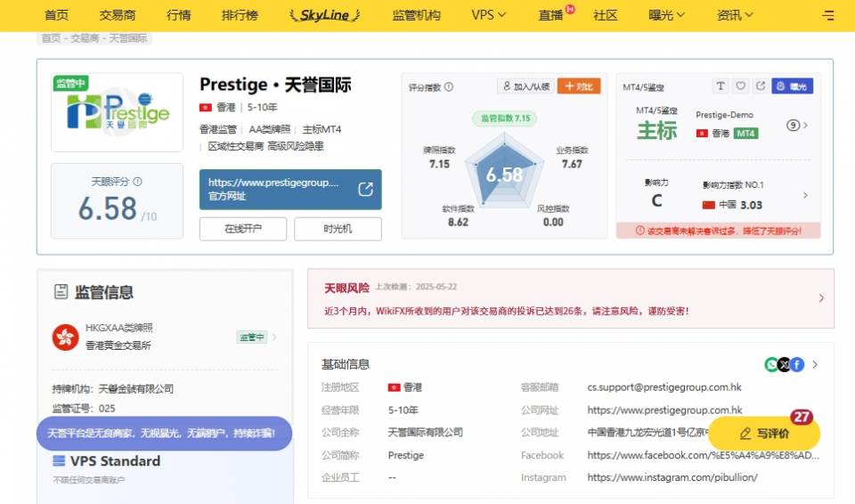This screenshot has height=504, width=855.
Task: Click the 首页 breadcrumb link
Action: tap(51, 38)
